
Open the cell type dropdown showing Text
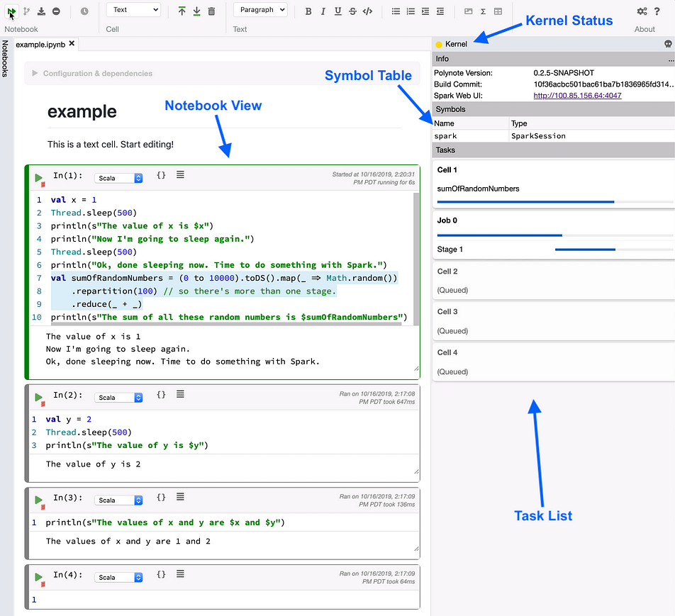(133, 10)
